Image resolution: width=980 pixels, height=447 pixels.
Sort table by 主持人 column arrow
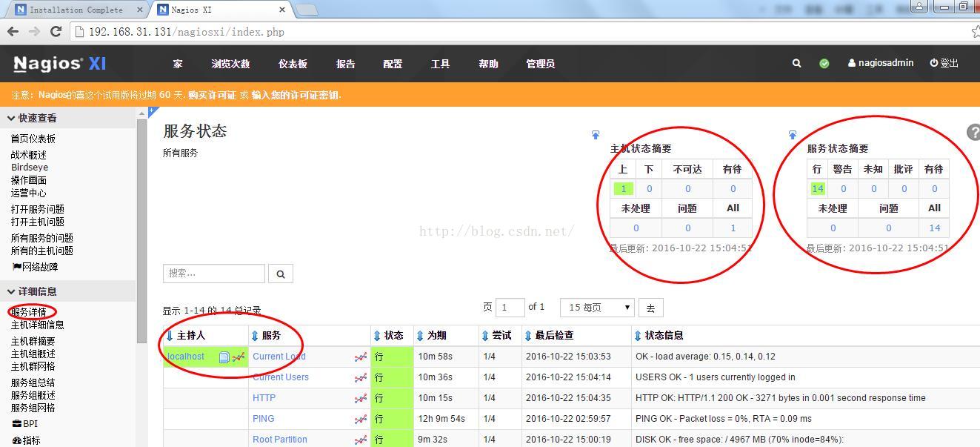[x=170, y=335]
